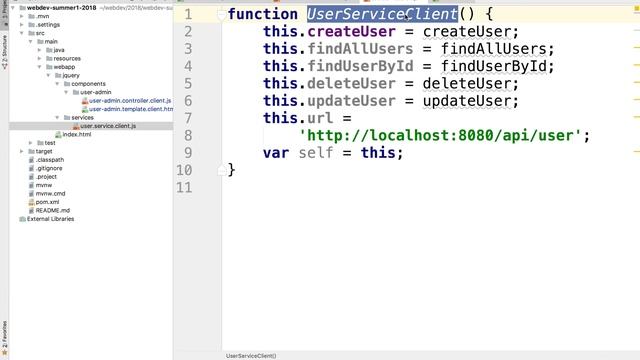640x360 pixels.
Task: Click the index.html file icon
Action: click(58, 134)
